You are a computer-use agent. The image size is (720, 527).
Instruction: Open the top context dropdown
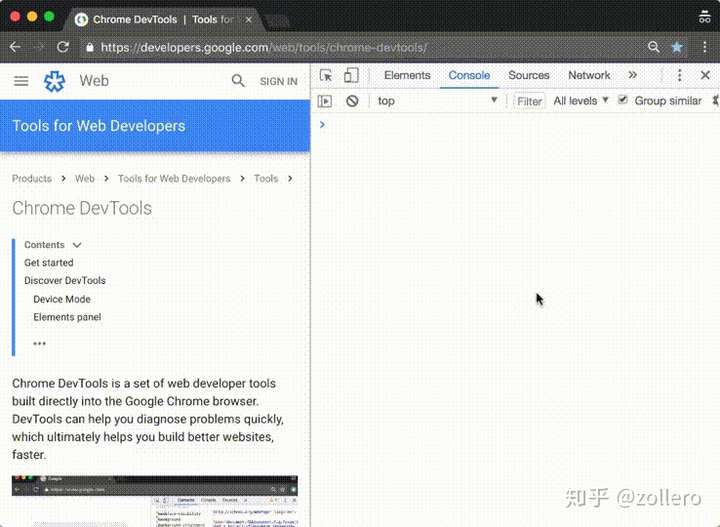click(x=437, y=101)
